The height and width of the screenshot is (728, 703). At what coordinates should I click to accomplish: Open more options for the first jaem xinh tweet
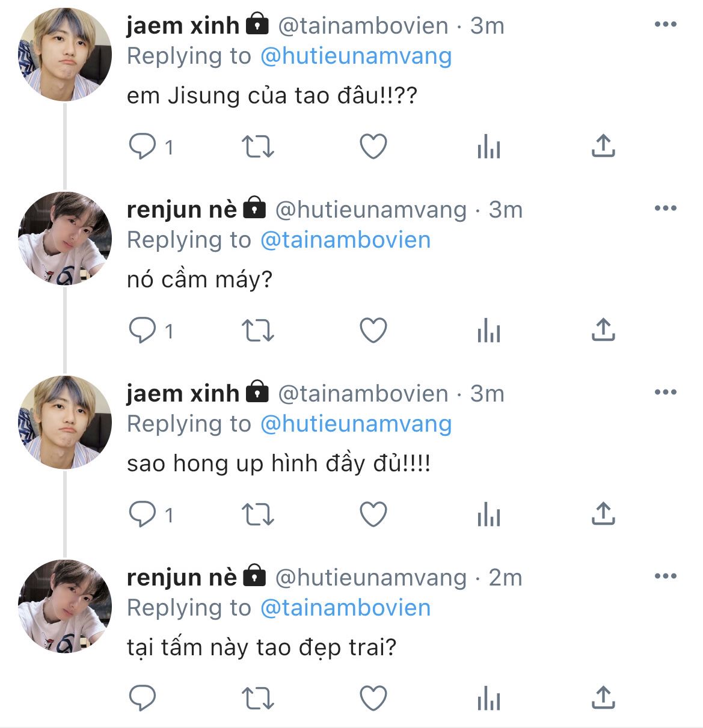coord(665,25)
